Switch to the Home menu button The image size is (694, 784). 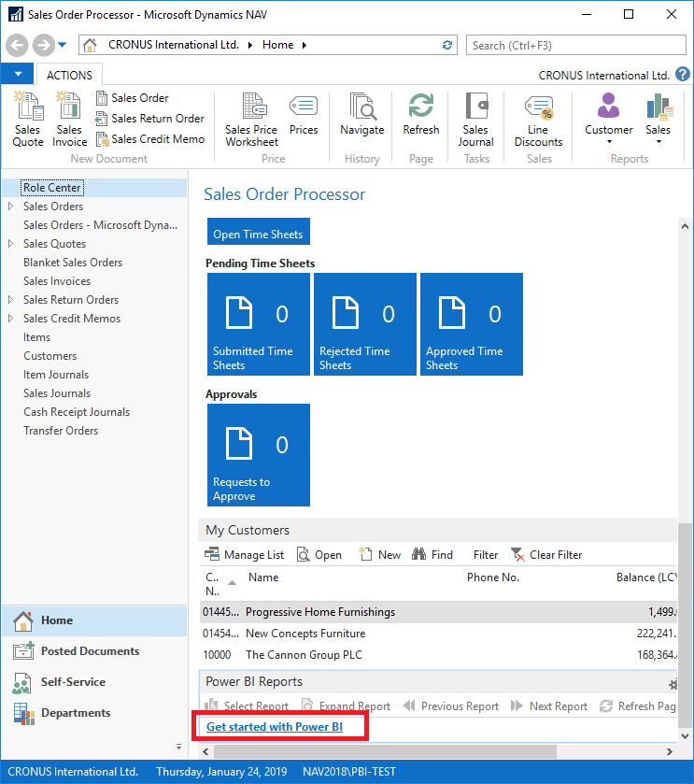[x=94, y=620]
